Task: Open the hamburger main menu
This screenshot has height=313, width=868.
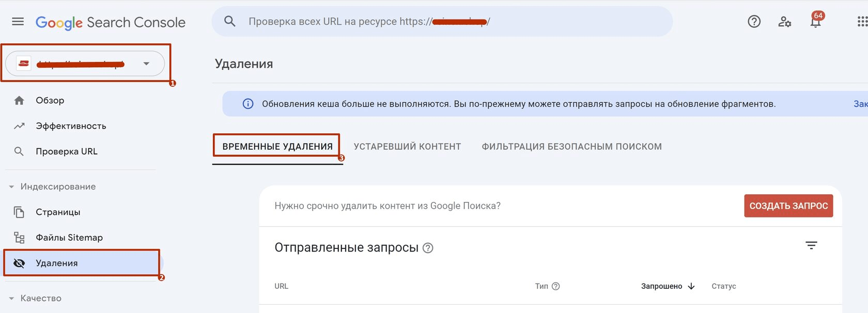Action: click(18, 22)
